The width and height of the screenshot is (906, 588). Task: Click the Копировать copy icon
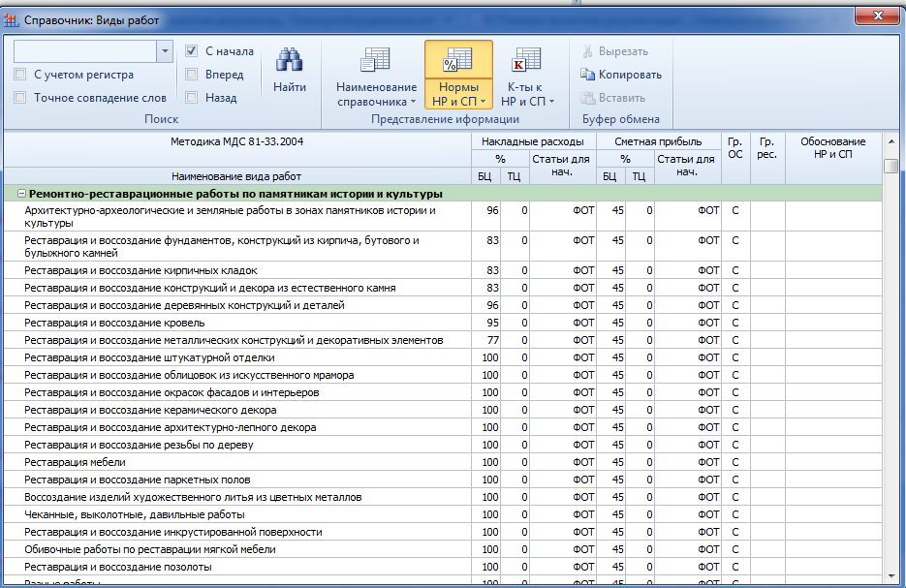[x=587, y=75]
